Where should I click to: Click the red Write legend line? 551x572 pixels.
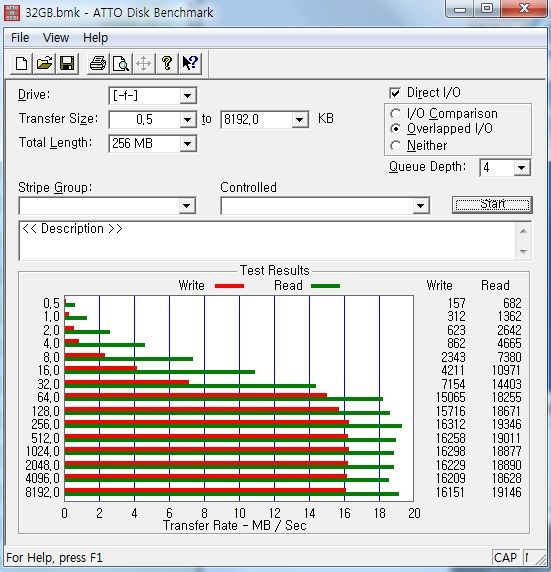point(230,286)
